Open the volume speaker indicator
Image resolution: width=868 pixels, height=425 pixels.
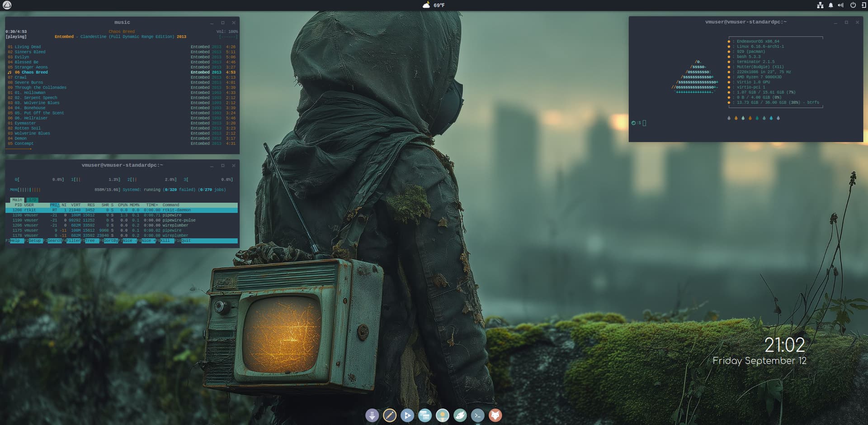click(x=840, y=5)
